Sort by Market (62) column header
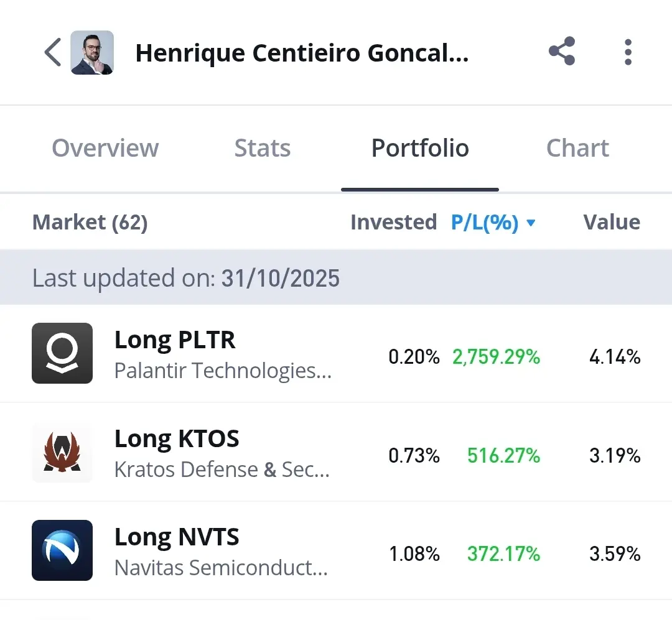 [x=90, y=222]
